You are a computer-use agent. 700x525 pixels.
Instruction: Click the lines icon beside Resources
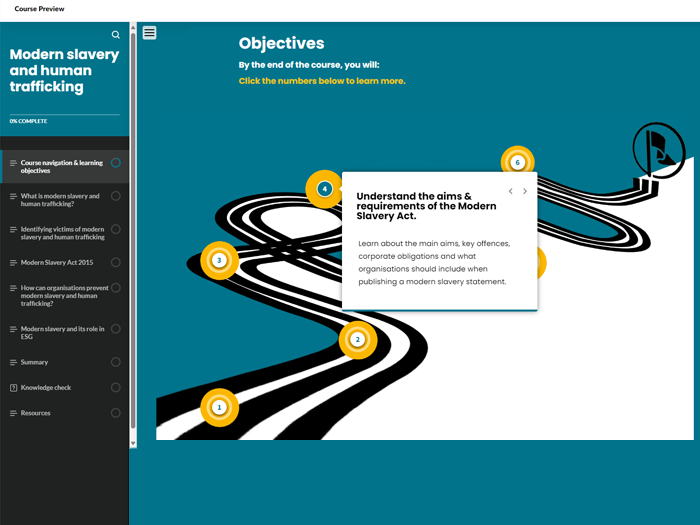13,413
